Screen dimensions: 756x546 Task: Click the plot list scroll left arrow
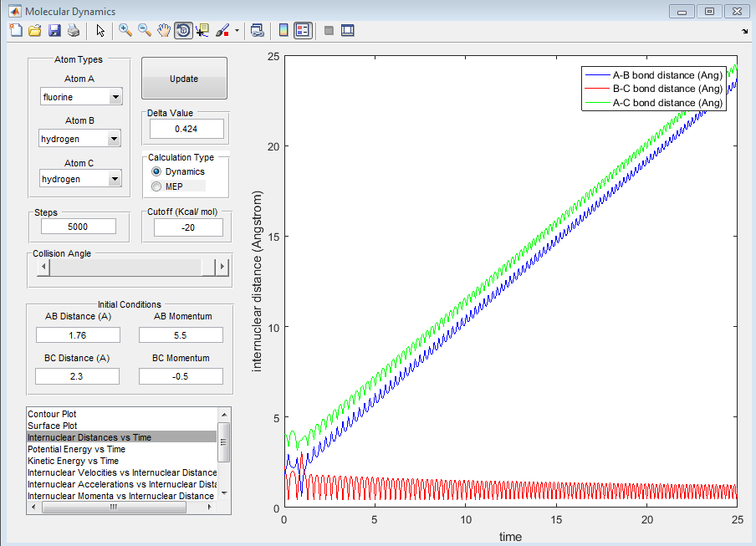33,507
